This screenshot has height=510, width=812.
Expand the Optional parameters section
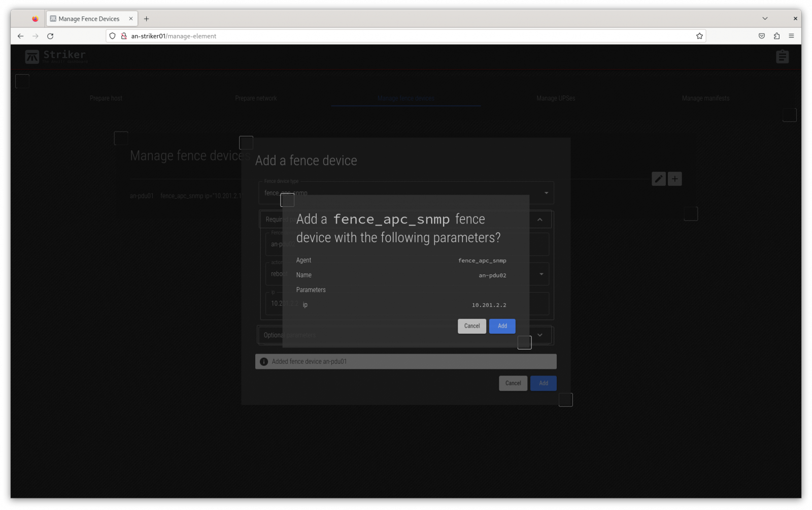click(x=539, y=335)
